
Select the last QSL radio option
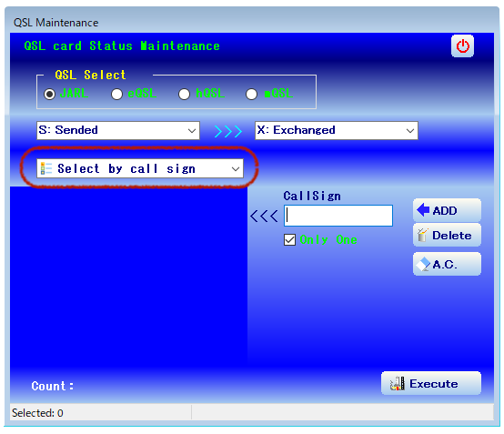coord(251,95)
